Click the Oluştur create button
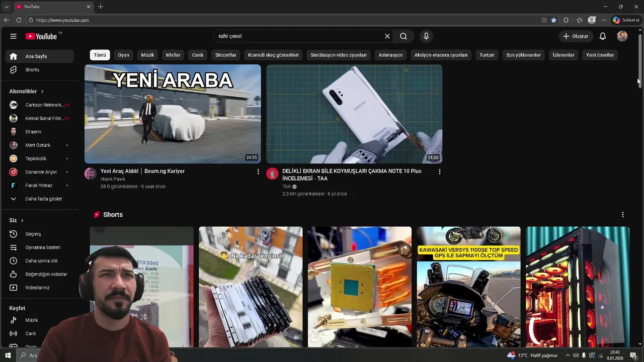The image size is (644, 362). pyautogui.click(x=575, y=36)
